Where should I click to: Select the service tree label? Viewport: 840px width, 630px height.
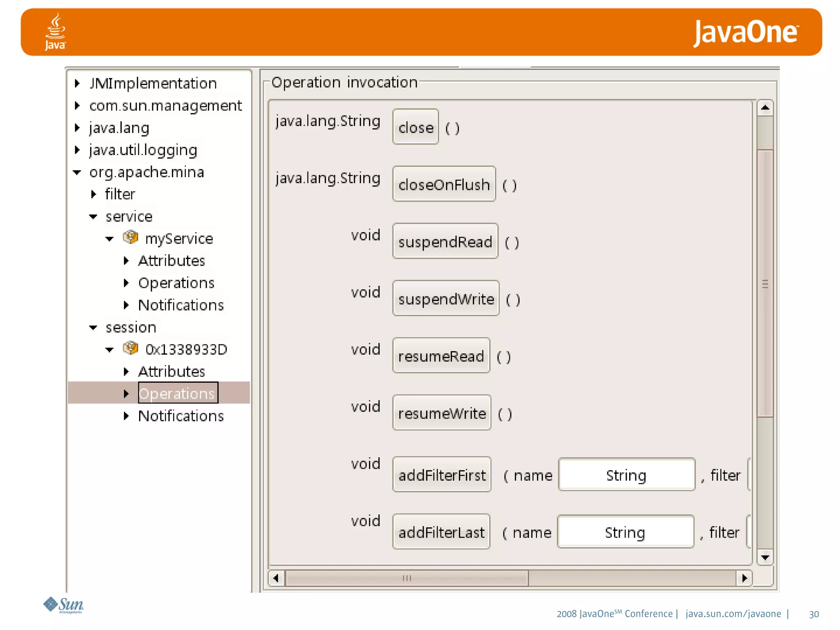coord(129,217)
